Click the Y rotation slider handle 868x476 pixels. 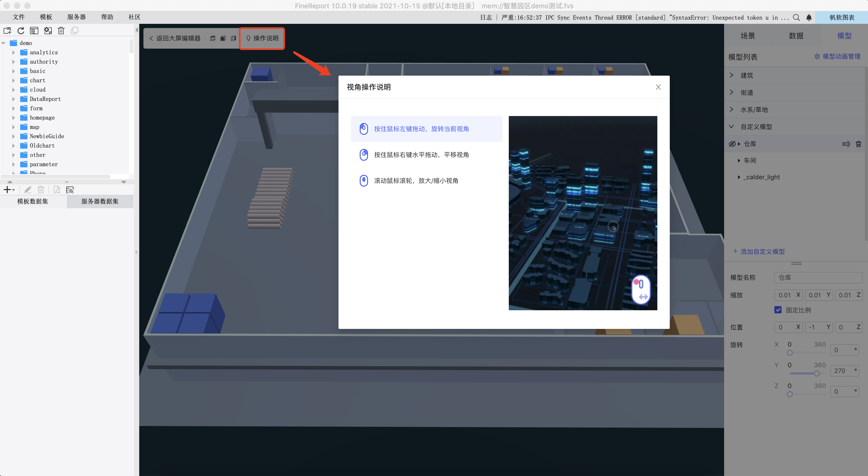(816, 373)
